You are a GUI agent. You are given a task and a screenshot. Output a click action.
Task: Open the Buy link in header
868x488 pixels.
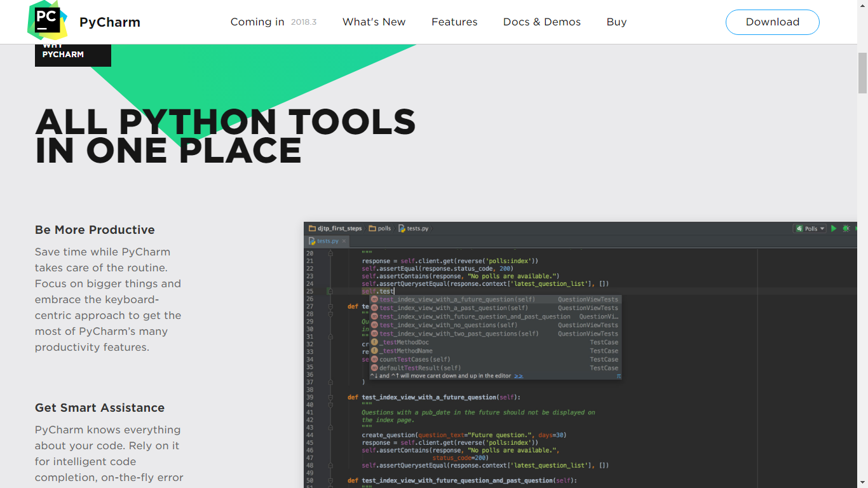click(616, 22)
